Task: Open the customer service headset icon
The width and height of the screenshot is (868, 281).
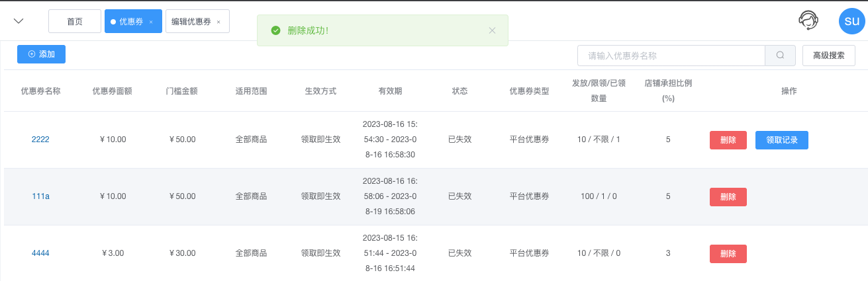Action: coord(808,20)
